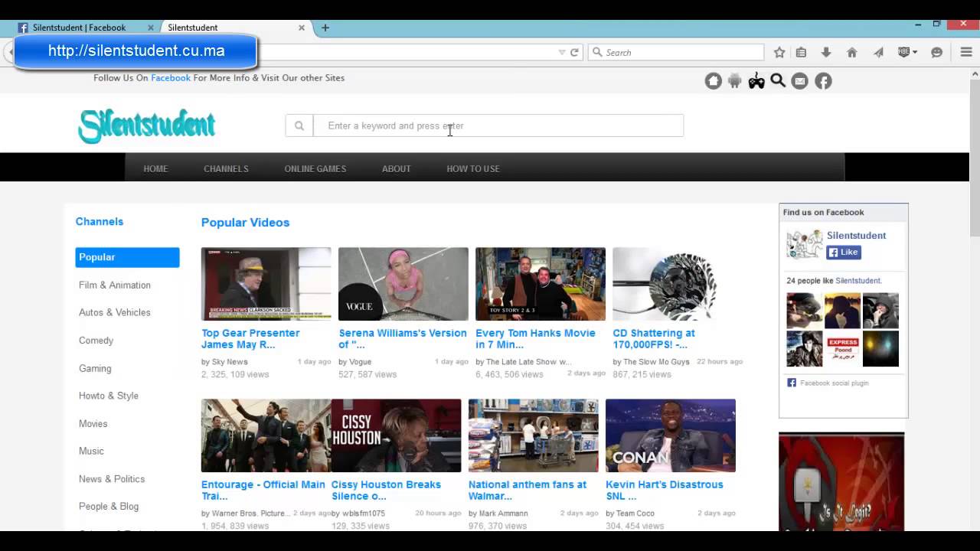Open the ABOUT navigation item
Screen dimensions: 980x551
(397, 168)
